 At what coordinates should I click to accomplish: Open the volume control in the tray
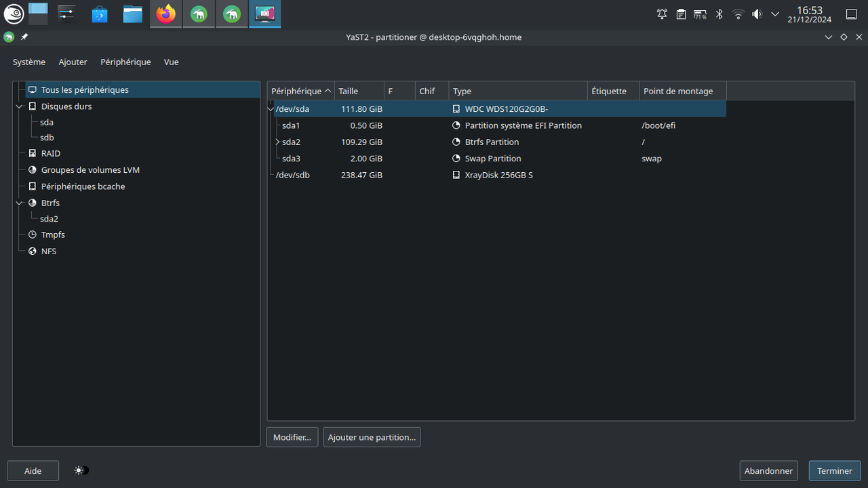click(x=757, y=14)
